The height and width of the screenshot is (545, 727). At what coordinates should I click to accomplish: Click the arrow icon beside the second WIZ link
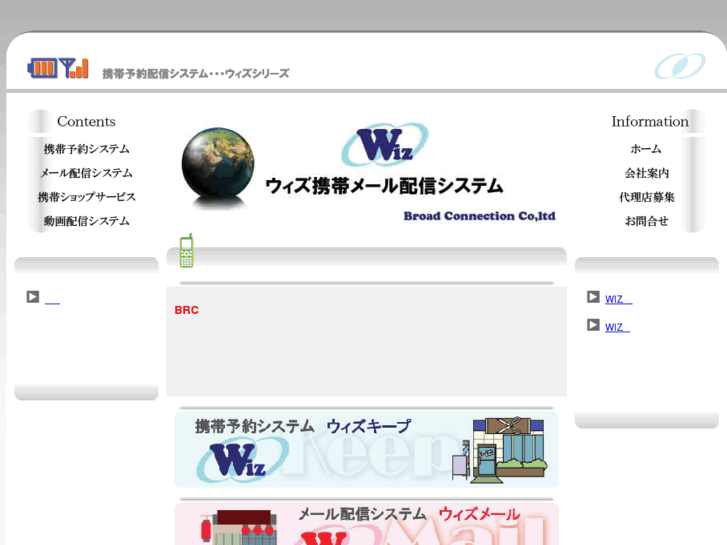(593, 325)
